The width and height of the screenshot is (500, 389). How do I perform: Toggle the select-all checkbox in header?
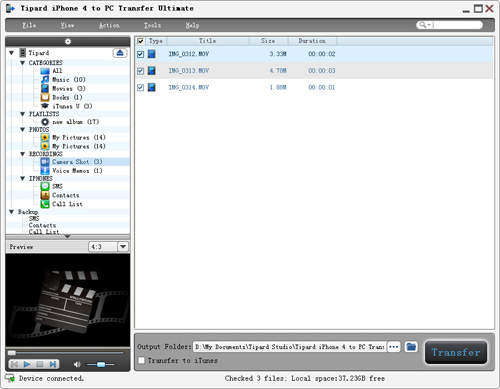click(x=140, y=41)
